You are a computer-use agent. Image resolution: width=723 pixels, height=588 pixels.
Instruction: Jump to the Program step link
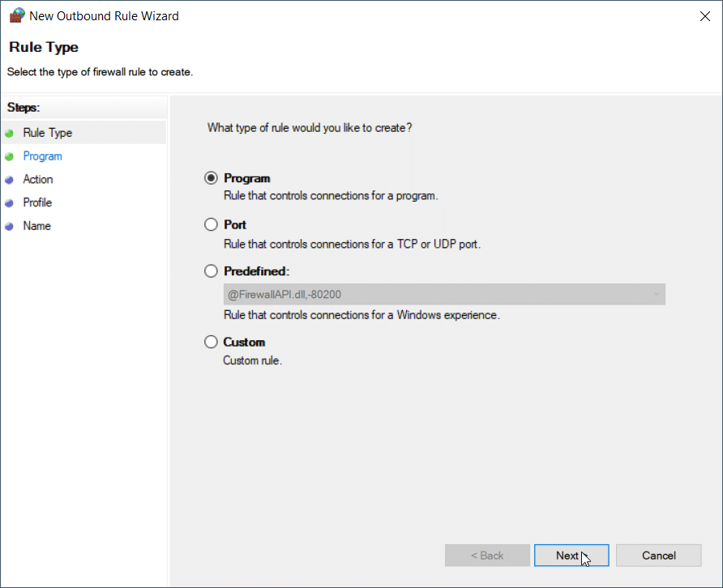[x=42, y=156]
